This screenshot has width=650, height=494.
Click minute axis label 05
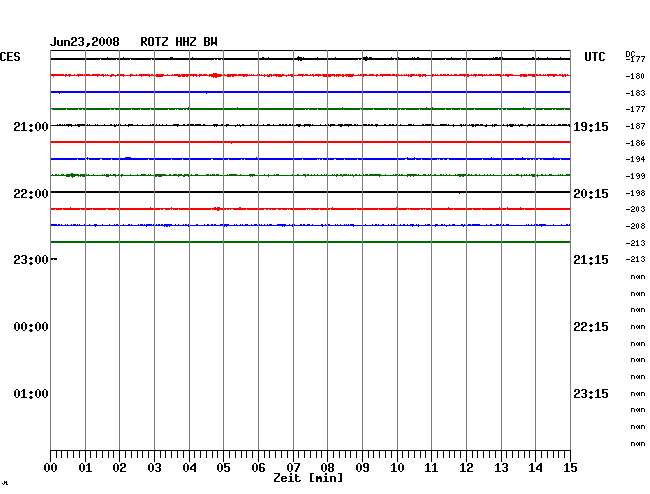coord(223,468)
